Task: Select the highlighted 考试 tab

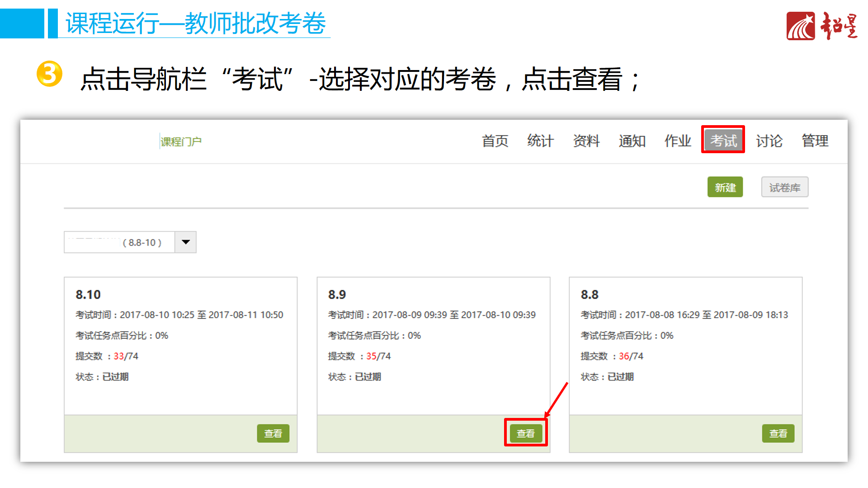Action: click(723, 141)
